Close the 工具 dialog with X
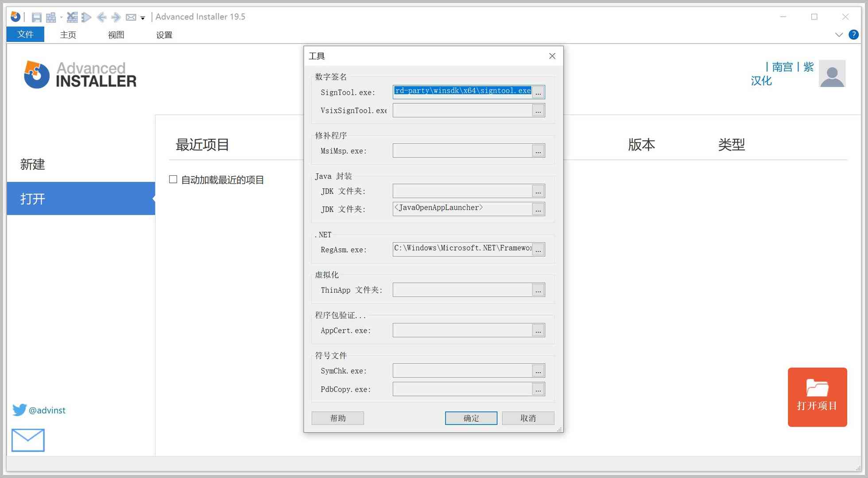The height and width of the screenshot is (478, 868). 552,56
